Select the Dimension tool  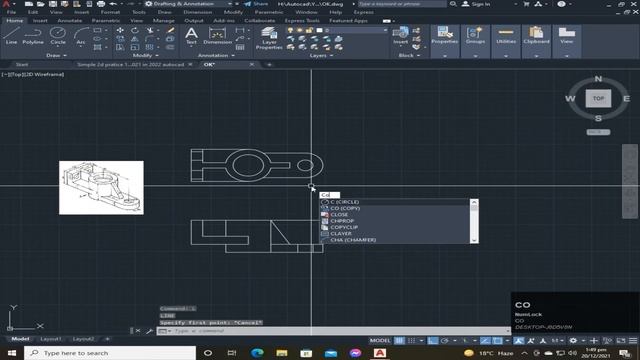[x=217, y=35]
